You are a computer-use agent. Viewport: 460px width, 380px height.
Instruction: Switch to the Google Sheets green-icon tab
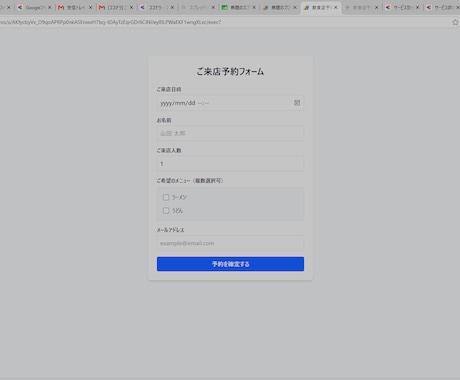click(238, 7)
